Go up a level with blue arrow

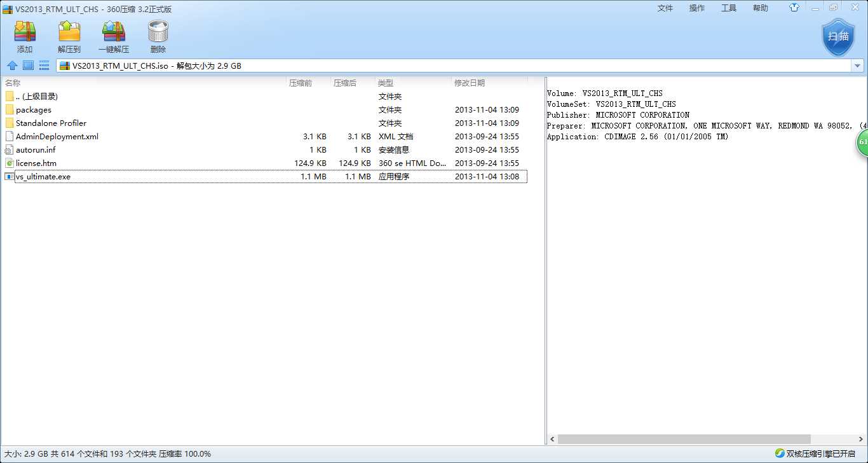pyautogui.click(x=12, y=65)
